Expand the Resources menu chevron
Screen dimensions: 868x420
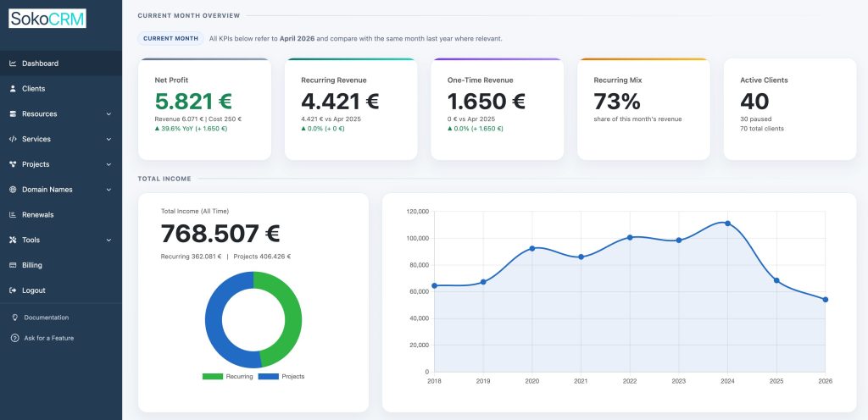click(x=109, y=113)
